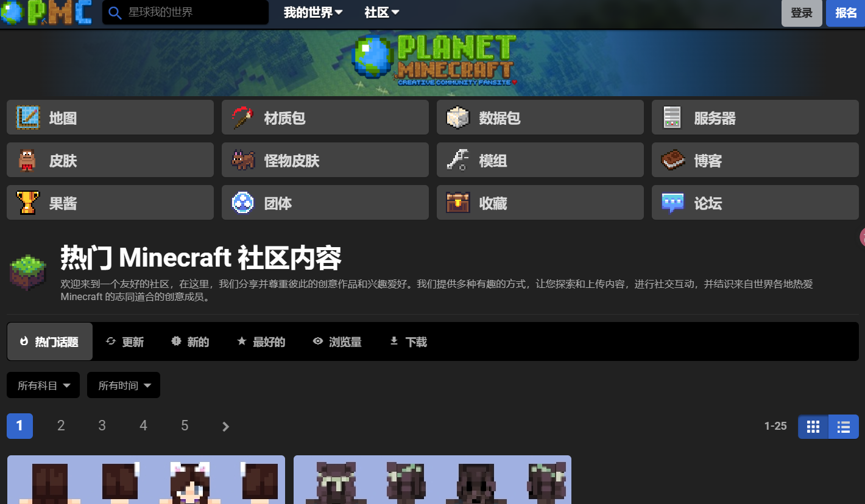
Task: Open the 论坛 category
Action: tap(755, 203)
